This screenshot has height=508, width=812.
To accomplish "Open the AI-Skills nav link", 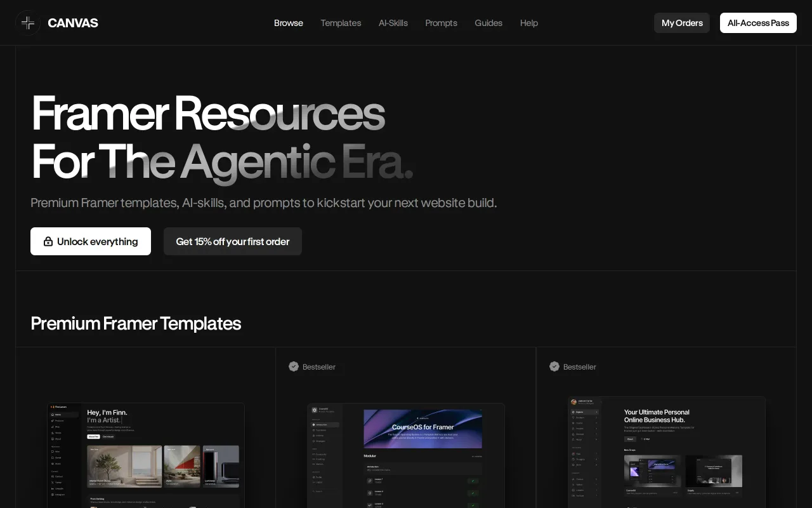I will [x=393, y=23].
